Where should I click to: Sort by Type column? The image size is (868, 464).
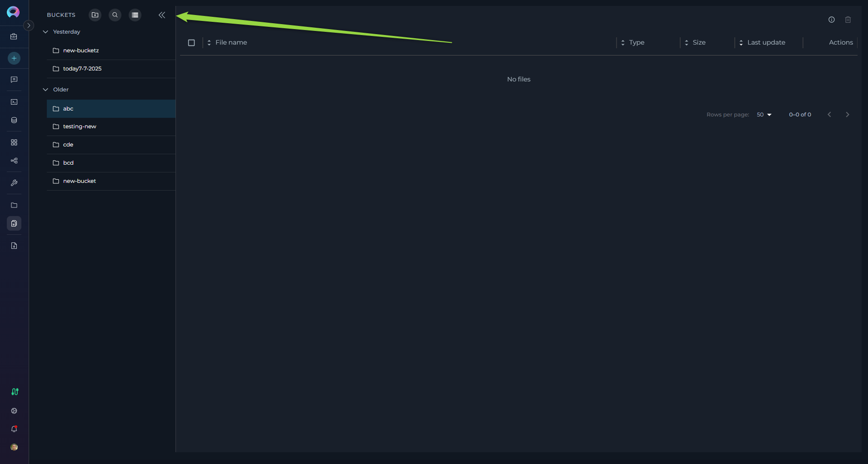[632, 42]
